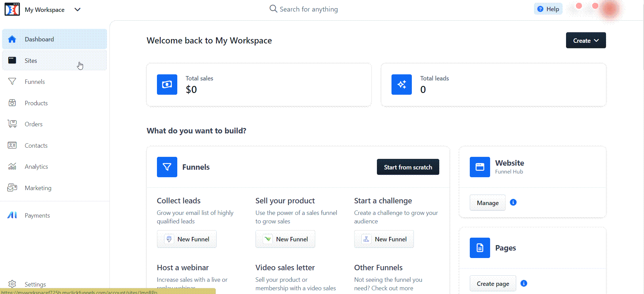
Task: Open Analytics in the sidebar
Action: (55, 166)
